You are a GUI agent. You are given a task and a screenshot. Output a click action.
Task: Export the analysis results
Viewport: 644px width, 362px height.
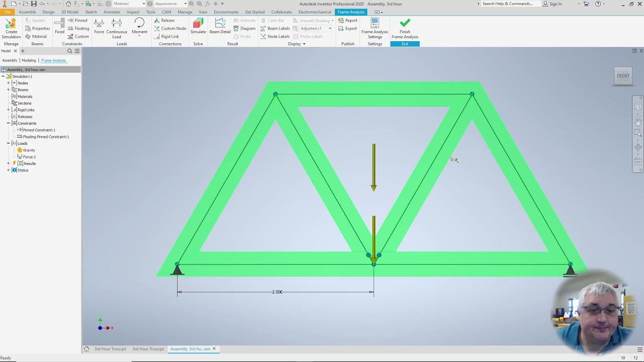coord(348,29)
